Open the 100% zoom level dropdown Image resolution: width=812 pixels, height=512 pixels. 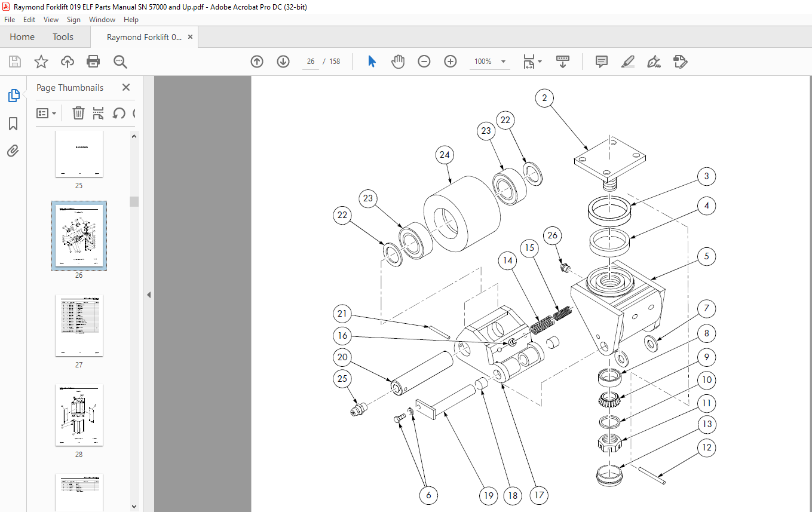click(x=503, y=62)
